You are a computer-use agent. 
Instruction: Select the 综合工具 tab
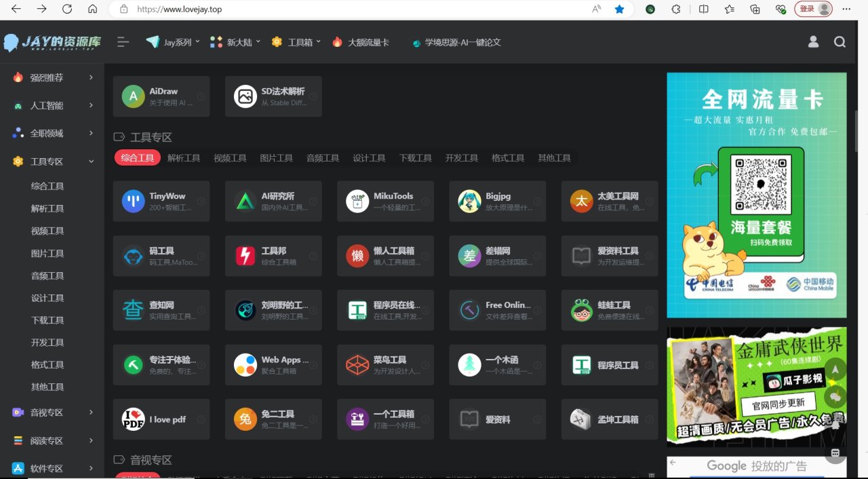point(138,158)
